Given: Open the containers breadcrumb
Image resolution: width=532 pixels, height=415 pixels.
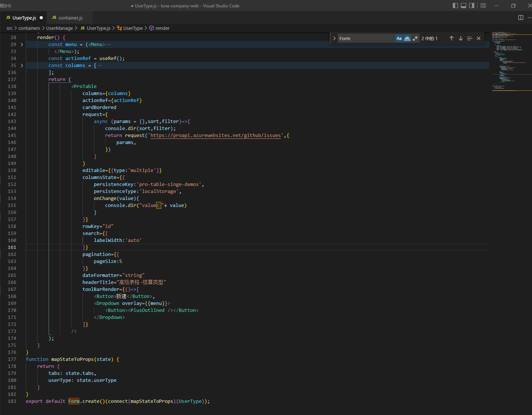Looking at the screenshot, I should (29, 28).
